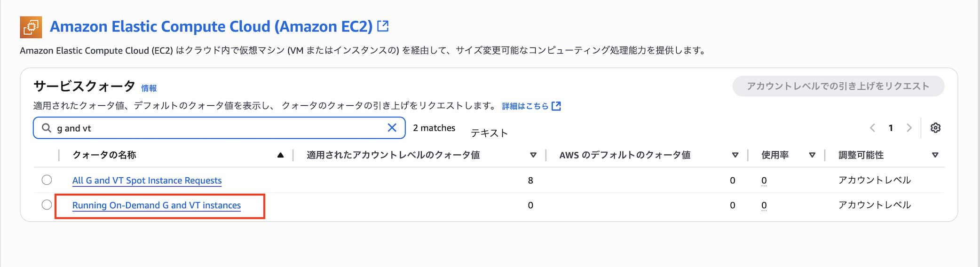This screenshot has width=980, height=267.
Task: Select Running On-Demand G and VT radio button
Action: coord(47,205)
